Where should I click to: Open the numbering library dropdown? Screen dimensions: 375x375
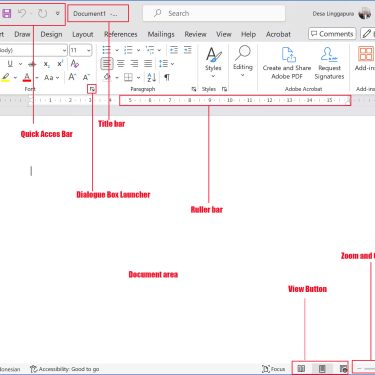(138, 51)
